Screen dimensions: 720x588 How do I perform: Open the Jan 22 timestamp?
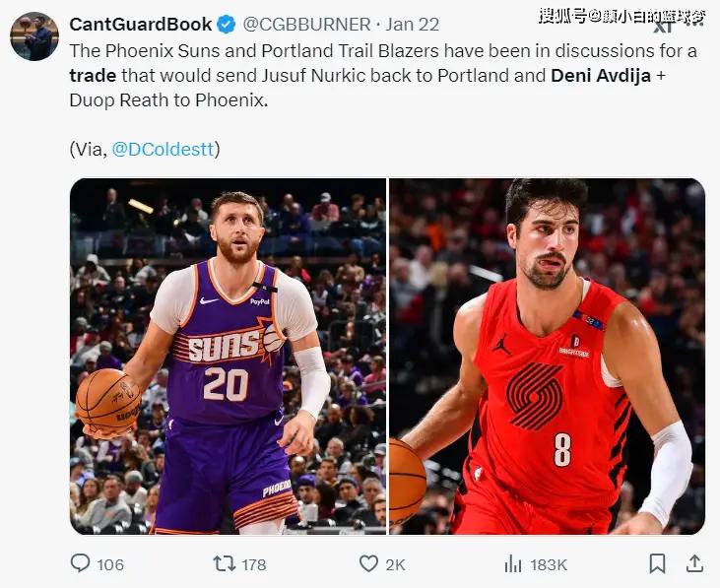click(x=413, y=25)
